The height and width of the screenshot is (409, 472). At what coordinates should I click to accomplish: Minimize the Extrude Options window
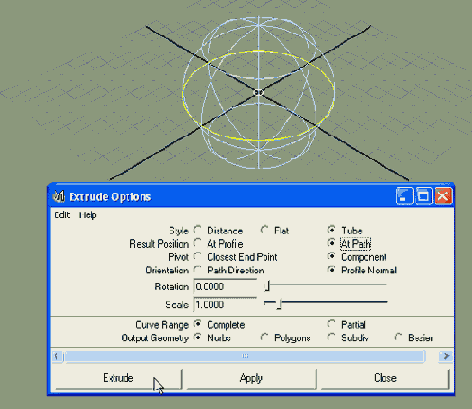404,196
